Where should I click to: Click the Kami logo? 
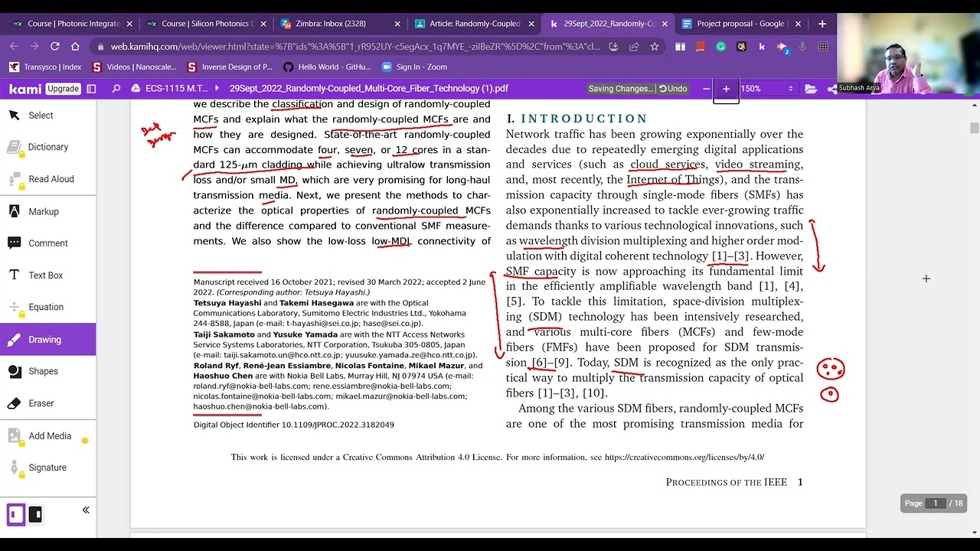pyautogui.click(x=25, y=89)
